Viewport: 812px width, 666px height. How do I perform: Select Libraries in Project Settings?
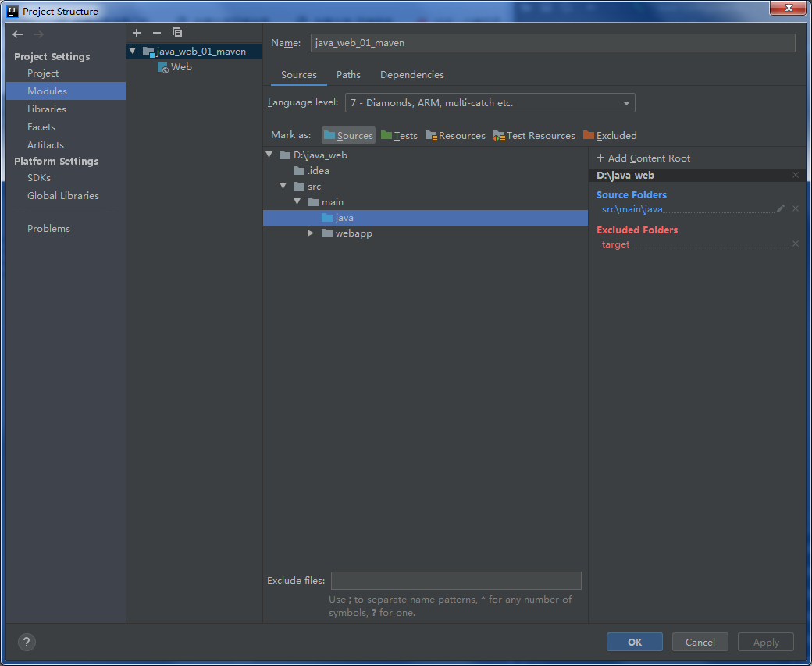tap(47, 109)
